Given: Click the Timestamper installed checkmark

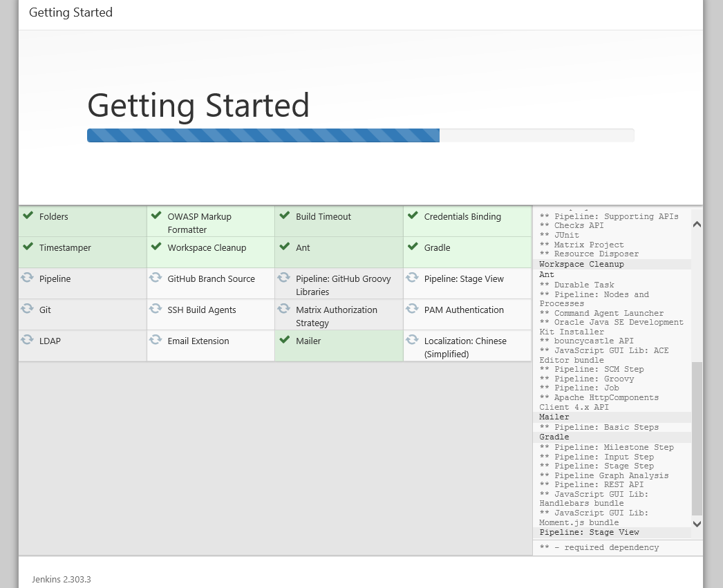Looking at the screenshot, I should (x=28, y=246).
